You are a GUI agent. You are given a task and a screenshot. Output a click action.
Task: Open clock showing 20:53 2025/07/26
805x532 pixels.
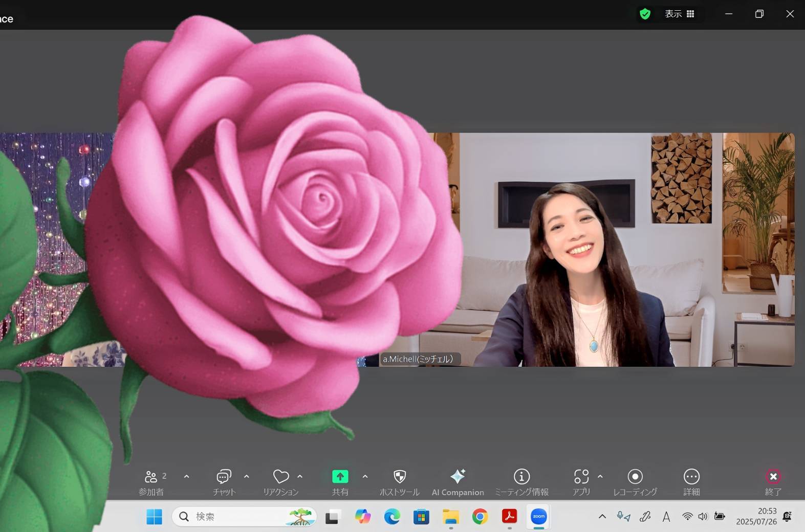pyautogui.click(x=756, y=517)
